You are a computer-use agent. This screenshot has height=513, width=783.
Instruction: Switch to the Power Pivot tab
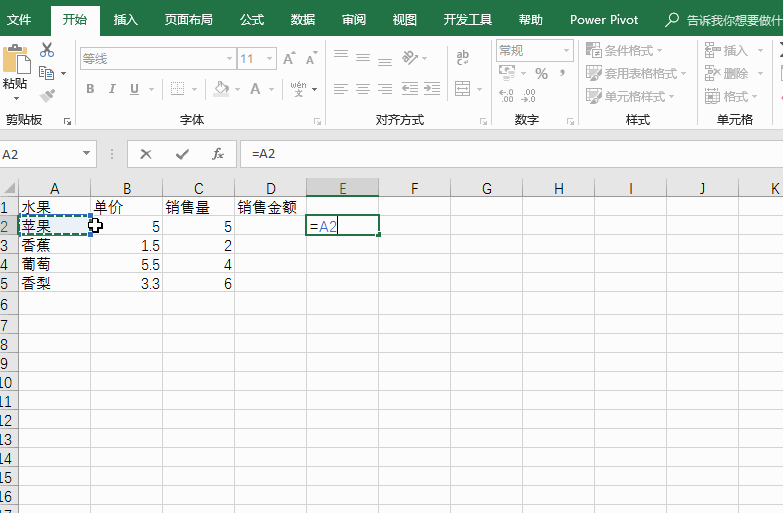[604, 19]
